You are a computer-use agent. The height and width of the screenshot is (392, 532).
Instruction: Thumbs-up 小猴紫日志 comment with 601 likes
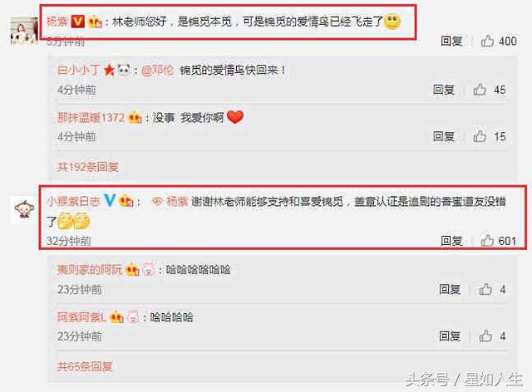pyautogui.click(x=487, y=240)
